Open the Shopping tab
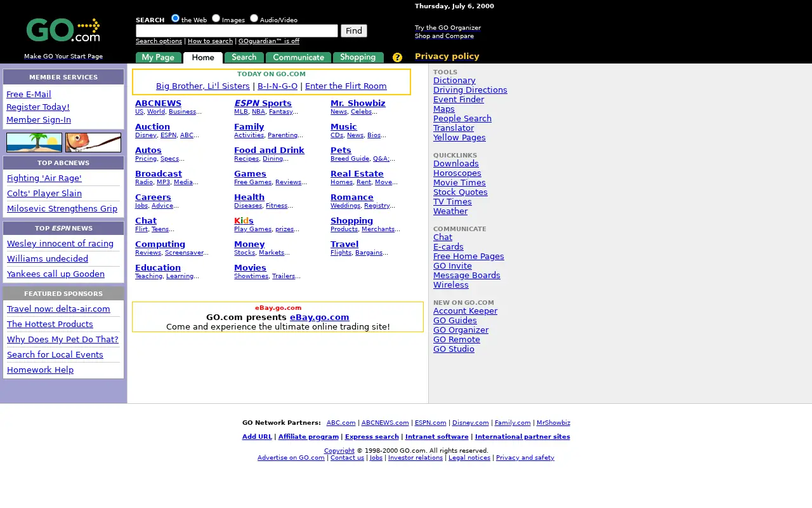The height and width of the screenshot is (508, 812). (x=358, y=57)
